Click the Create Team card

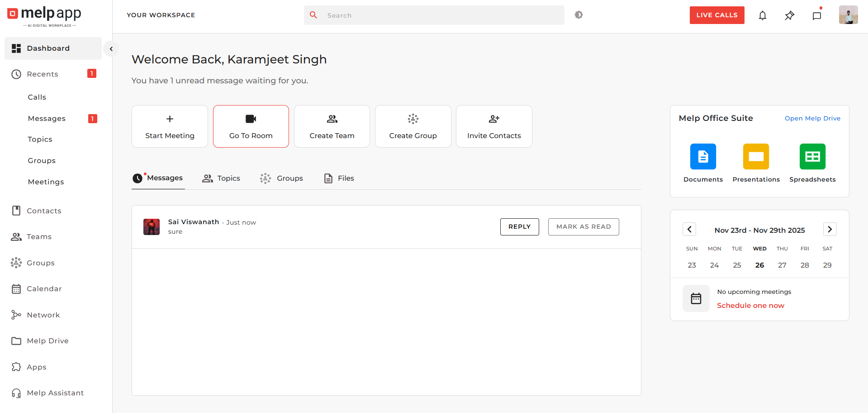pos(332,126)
